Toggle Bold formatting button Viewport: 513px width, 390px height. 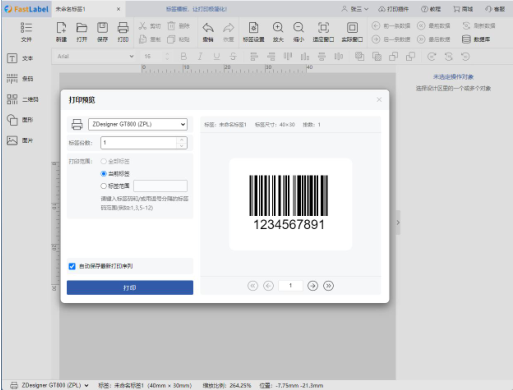coord(184,56)
